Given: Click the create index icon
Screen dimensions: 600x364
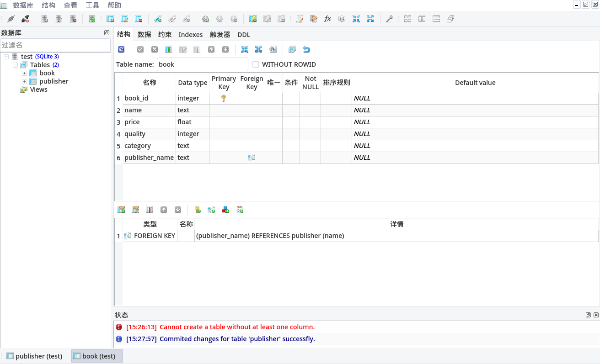Looking at the screenshot, I should 157,19.
